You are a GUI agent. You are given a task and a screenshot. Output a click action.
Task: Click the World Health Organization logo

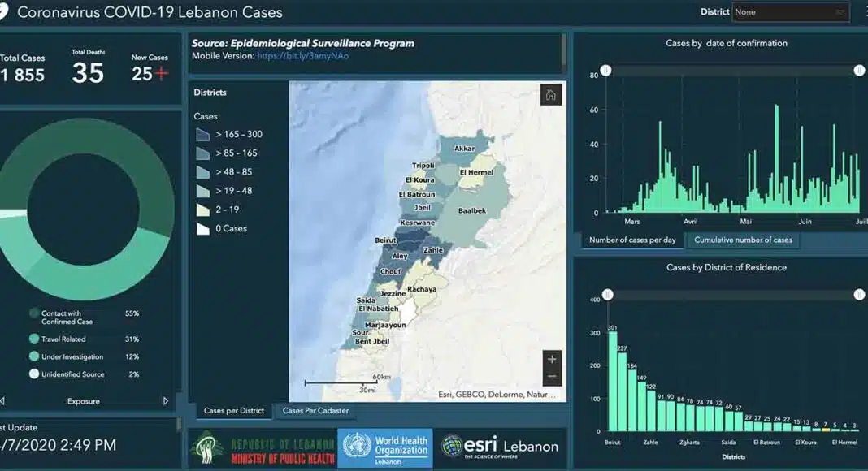coord(385,448)
